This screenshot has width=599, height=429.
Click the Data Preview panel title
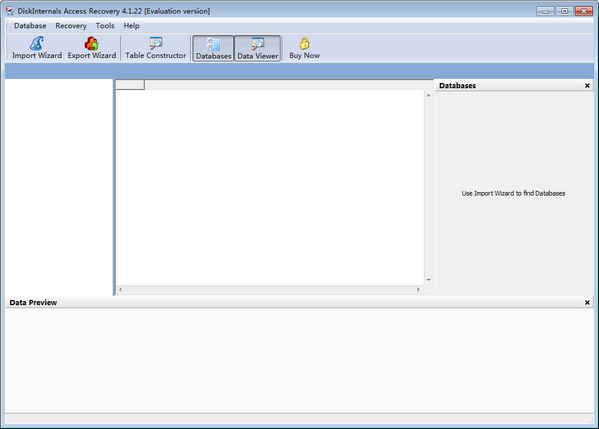[x=33, y=303]
